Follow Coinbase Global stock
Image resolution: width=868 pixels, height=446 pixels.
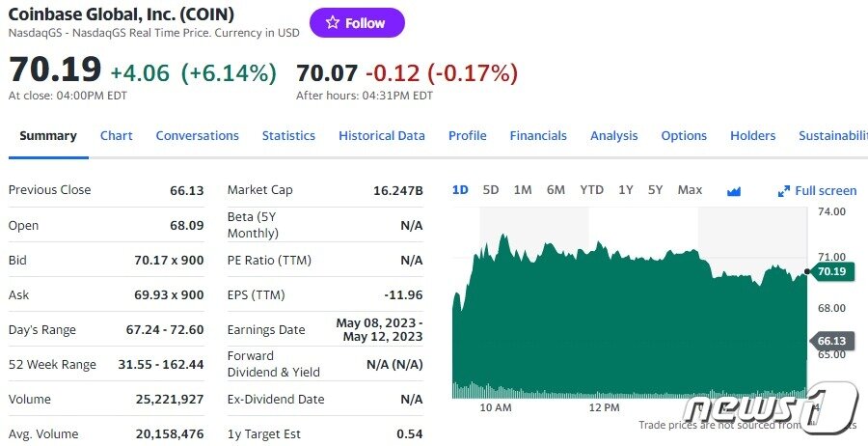[x=357, y=23]
